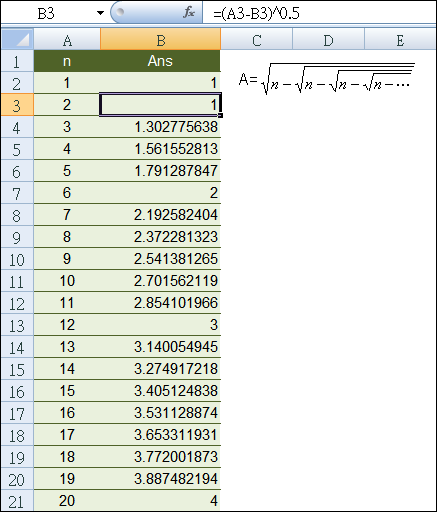Select row 7 header
437x512 pixels.
coord(17,193)
